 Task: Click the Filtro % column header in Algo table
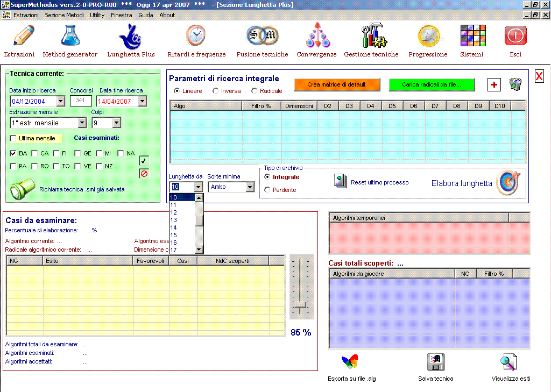(x=261, y=106)
